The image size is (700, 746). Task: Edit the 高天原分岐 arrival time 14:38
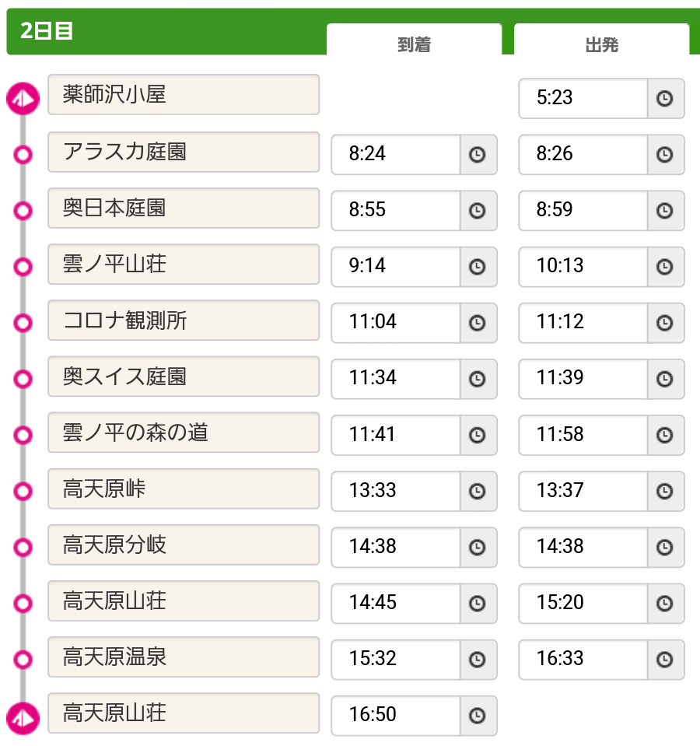coord(396,547)
